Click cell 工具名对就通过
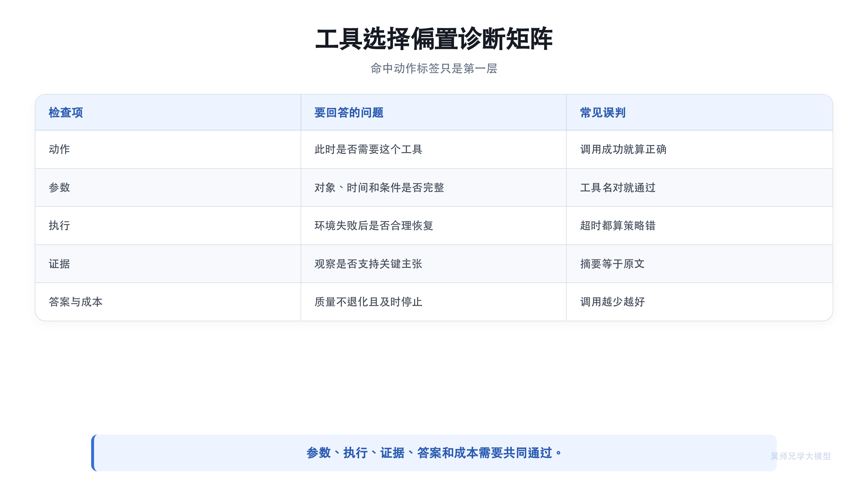Viewport: 868px width, 488px height. pyautogui.click(x=699, y=188)
